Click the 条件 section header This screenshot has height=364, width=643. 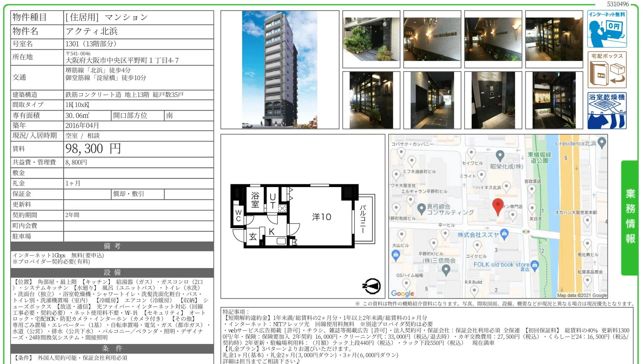point(112,348)
